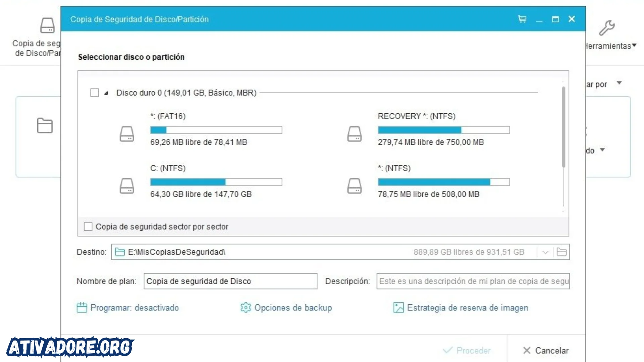
Task: Click the calendar icon beside Programar
Action: [82, 308]
